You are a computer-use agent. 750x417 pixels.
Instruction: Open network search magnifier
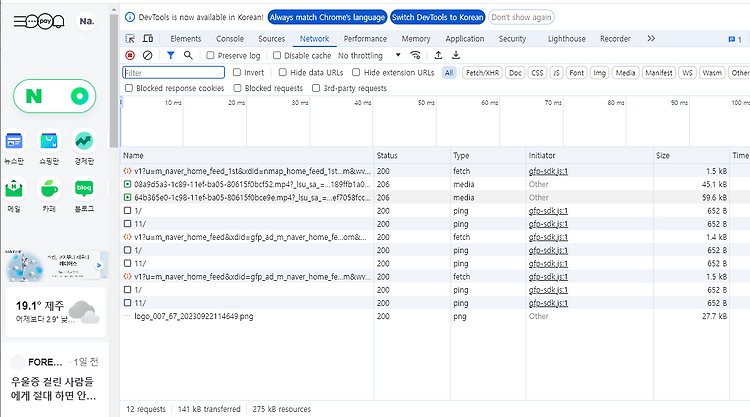click(188, 55)
